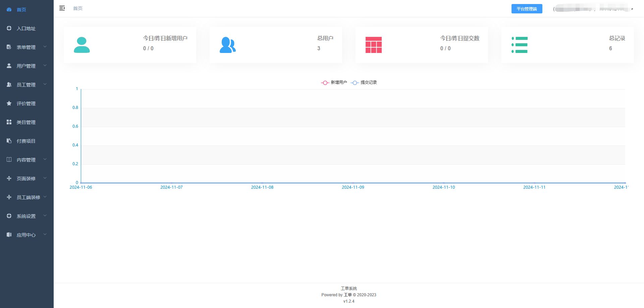644x308 pixels.
Task: Click the v1.2.4 version text
Action: point(349,301)
